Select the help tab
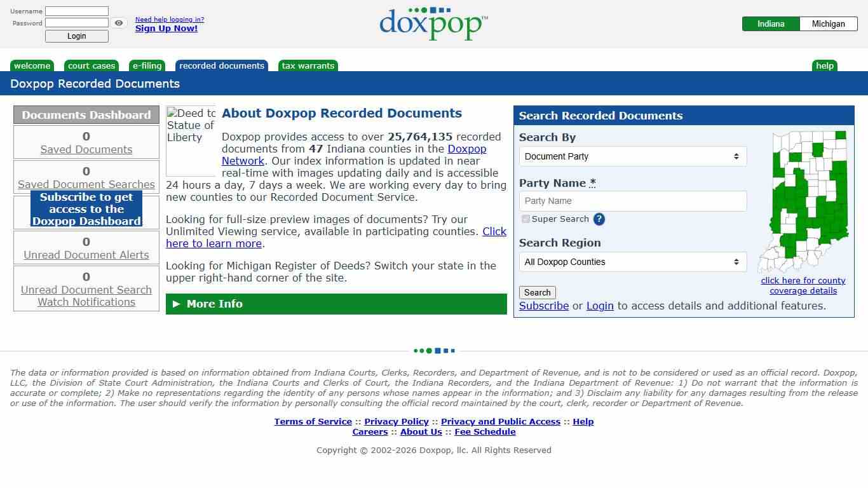The width and height of the screenshot is (868, 488). point(824,65)
